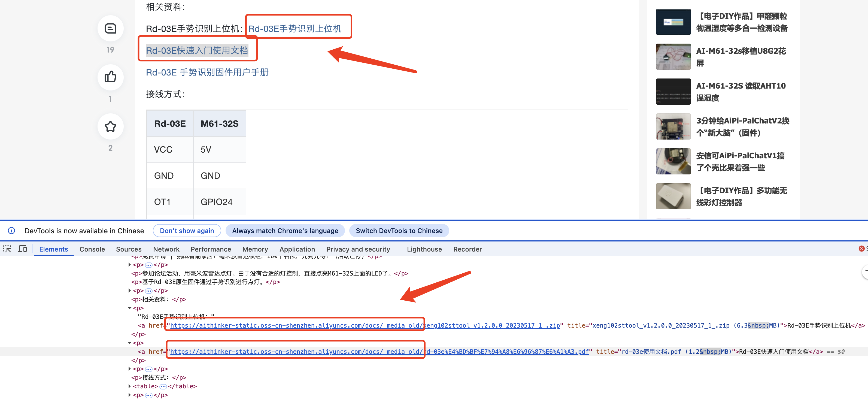Expand the collapsed table element
Screen dimensions: 868x399
pyautogui.click(x=129, y=386)
